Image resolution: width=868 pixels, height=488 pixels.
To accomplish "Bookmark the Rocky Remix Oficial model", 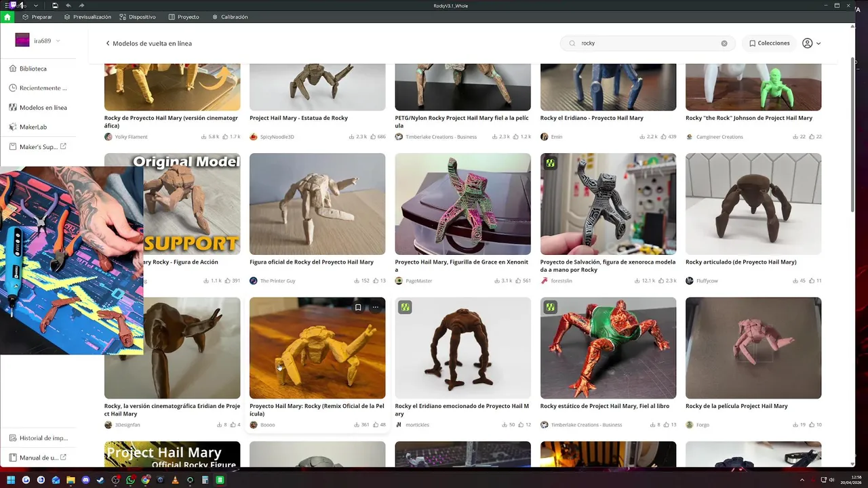I will tap(358, 307).
